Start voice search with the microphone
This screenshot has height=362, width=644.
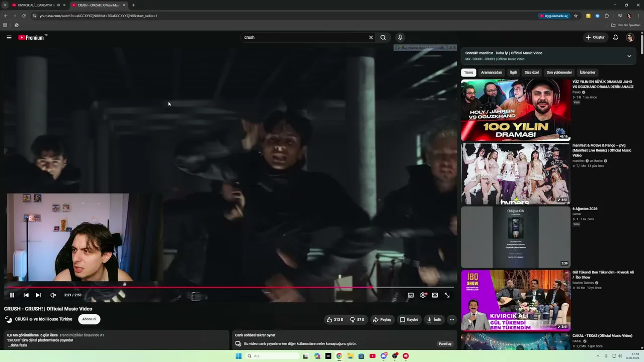click(400, 37)
